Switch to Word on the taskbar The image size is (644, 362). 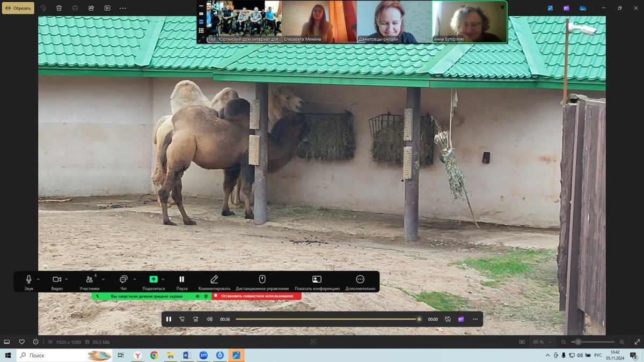[x=187, y=355]
